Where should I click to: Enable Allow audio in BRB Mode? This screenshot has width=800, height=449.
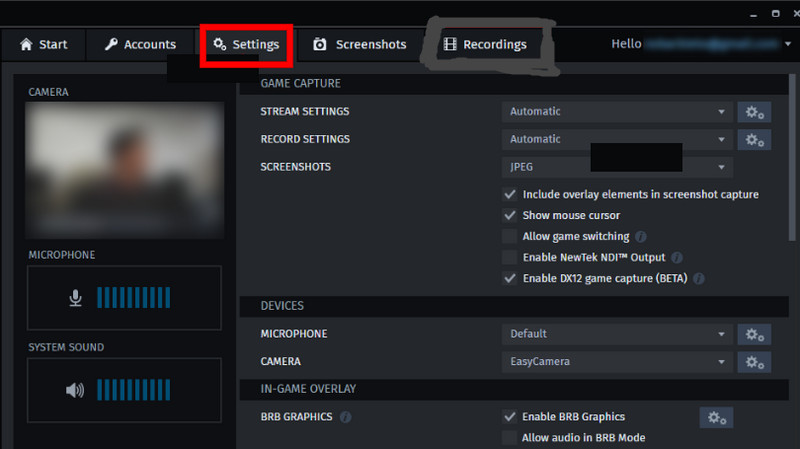(510, 437)
